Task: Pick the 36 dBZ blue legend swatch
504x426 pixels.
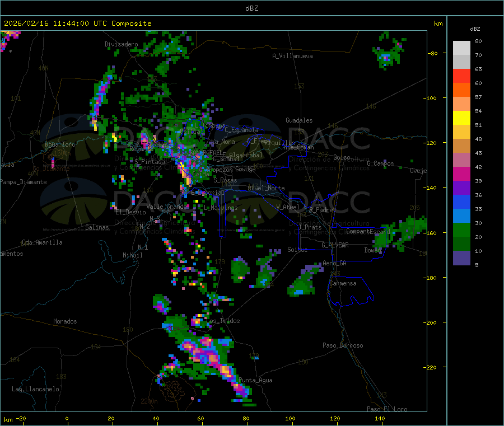Action: [461, 202]
